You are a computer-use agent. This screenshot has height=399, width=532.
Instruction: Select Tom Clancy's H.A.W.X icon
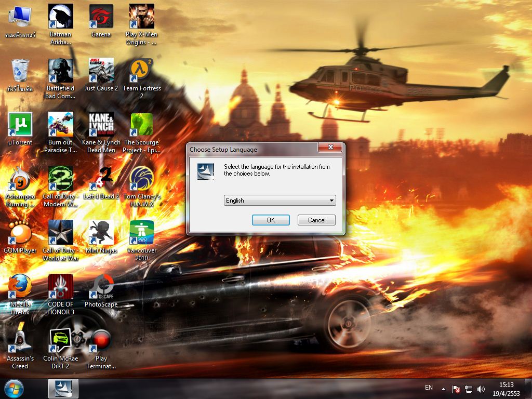[x=141, y=187]
